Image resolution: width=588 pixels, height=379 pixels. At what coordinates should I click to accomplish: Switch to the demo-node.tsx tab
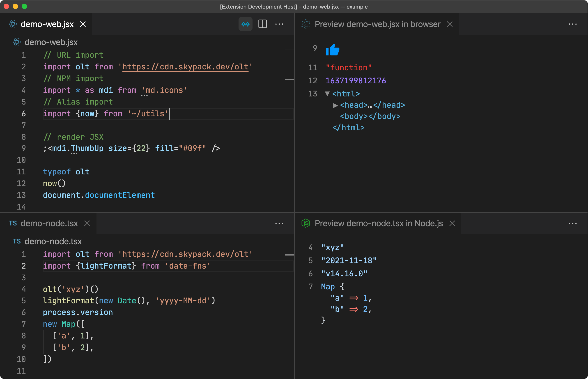(x=49, y=224)
